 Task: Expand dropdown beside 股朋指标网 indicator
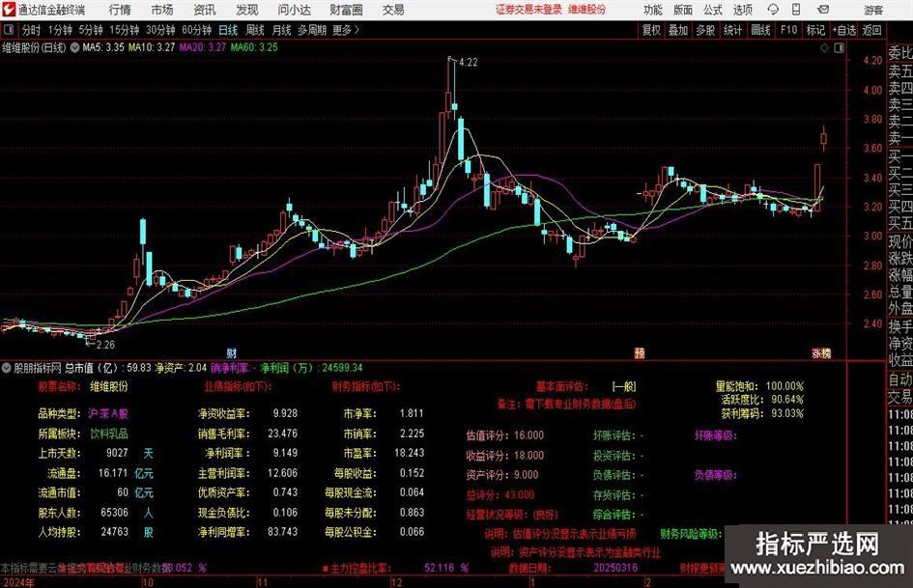pos(7,368)
